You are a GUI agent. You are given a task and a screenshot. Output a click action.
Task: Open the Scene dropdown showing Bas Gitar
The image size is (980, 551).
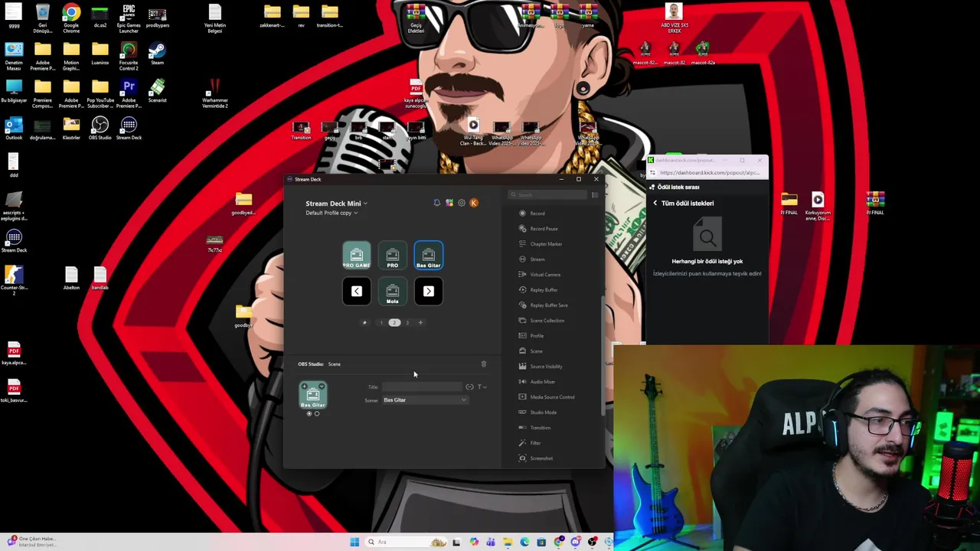click(425, 400)
